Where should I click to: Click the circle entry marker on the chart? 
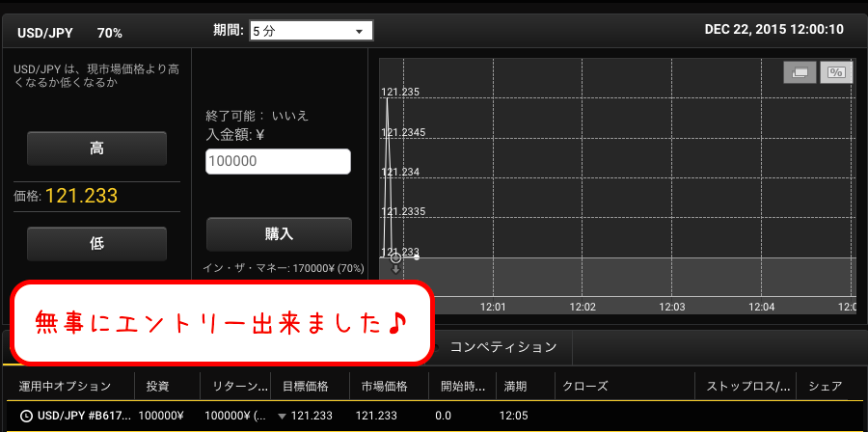[395, 257]
